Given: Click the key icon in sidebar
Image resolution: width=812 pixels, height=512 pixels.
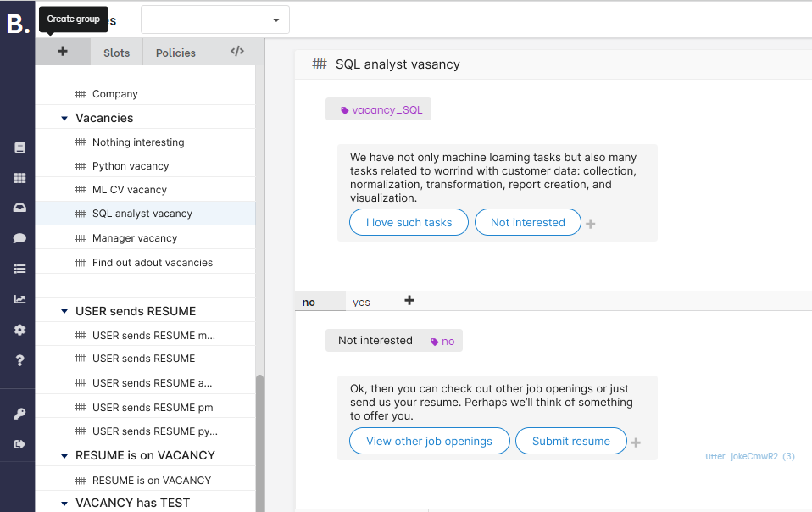Looking at the screenshot, I should tap(19, 414).
